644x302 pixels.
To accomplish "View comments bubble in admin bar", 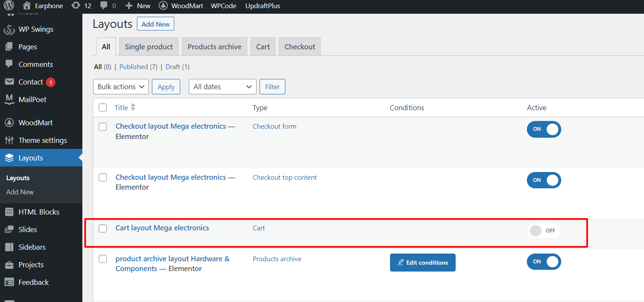I will 104,6.
